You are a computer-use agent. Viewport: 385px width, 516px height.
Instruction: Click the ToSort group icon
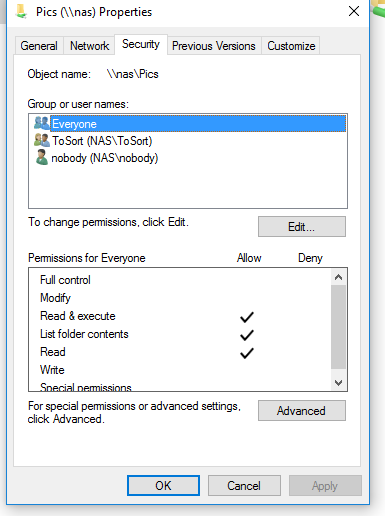42,140
